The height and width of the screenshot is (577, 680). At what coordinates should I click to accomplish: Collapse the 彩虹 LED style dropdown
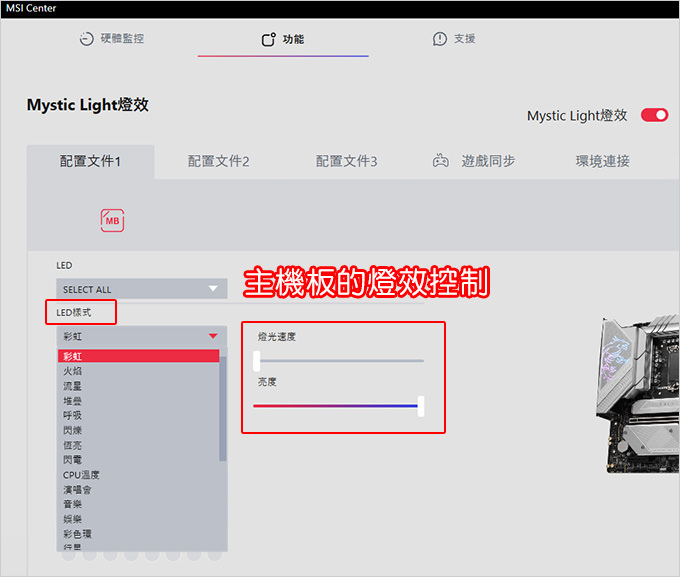pos(141,336)
